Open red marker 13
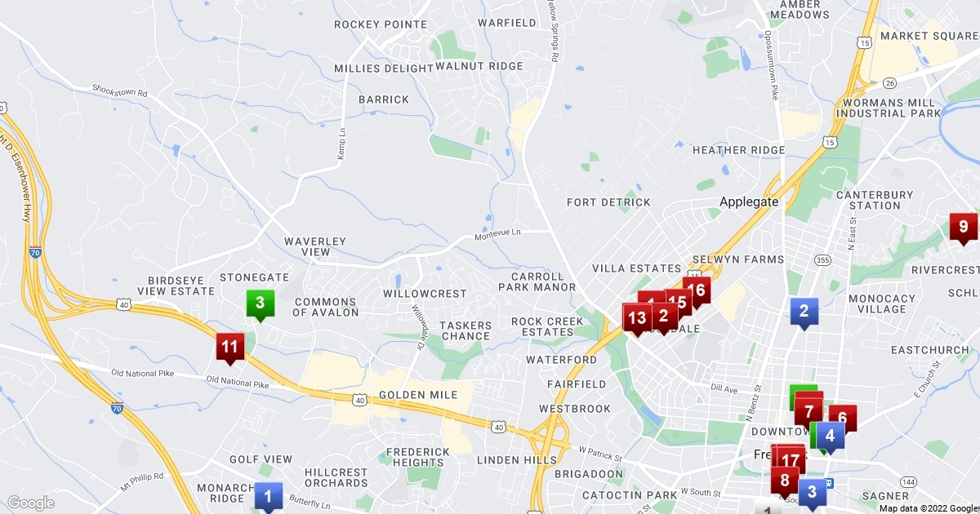 click(637, 317)
